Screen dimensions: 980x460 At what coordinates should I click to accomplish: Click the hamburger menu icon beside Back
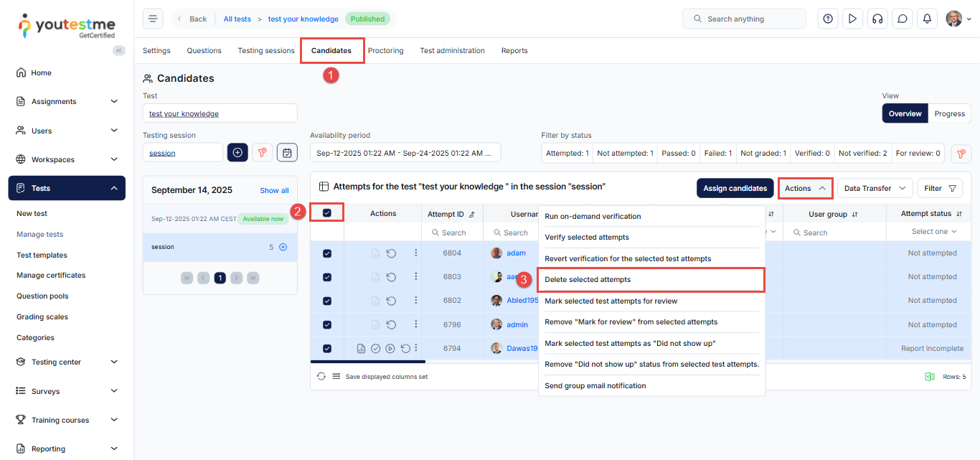(x=153, y=19)
